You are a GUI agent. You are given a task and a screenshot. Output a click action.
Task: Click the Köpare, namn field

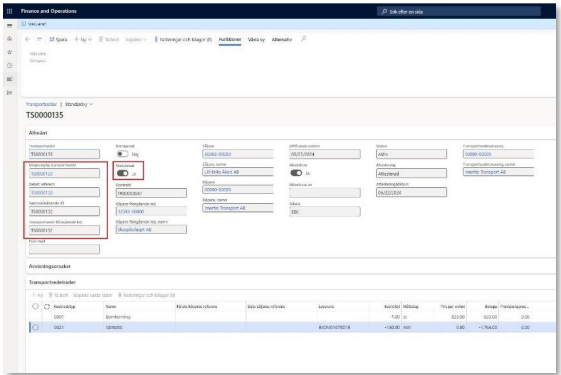(238, 208)
